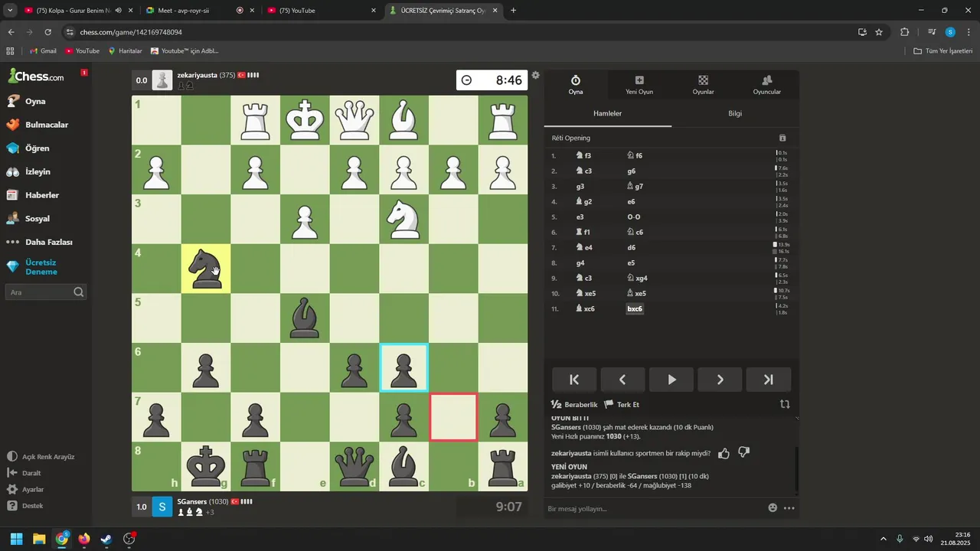Collapse the sidebar with Daralt
The height and width of the screenshot is (551, 980).
click(46, 473)
